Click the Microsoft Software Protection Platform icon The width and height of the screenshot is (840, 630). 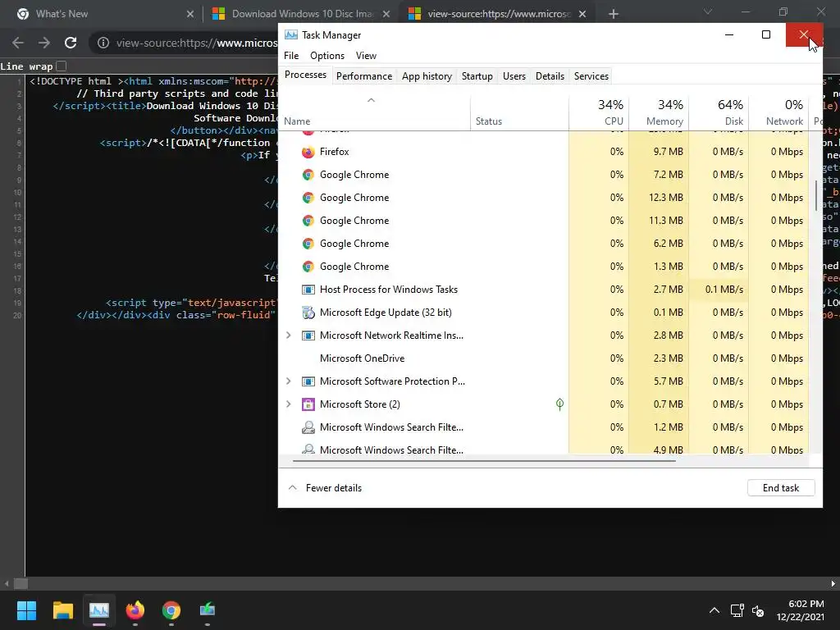pos(308,381)
